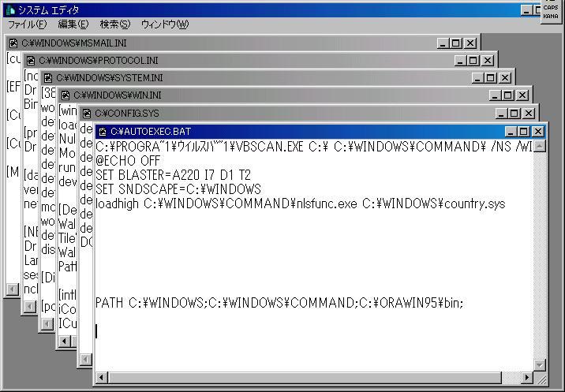Viewport: 565px width, 392px height.
Task: Click the WIN.INI document icon
Action: click(x=65, y=95)
